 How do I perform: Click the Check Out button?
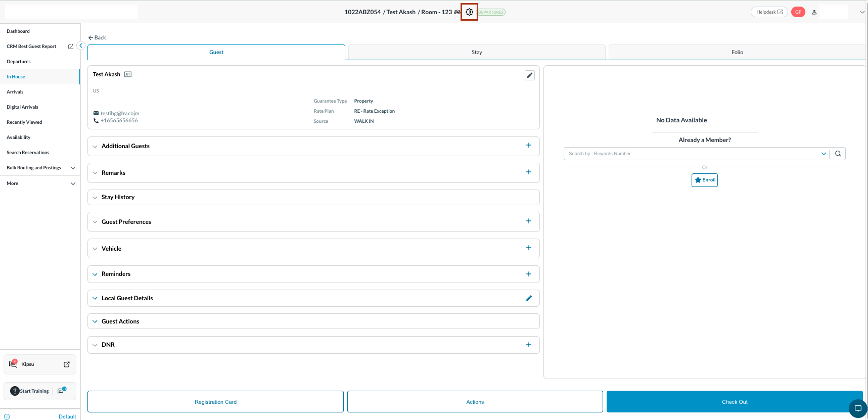point(734,402)
